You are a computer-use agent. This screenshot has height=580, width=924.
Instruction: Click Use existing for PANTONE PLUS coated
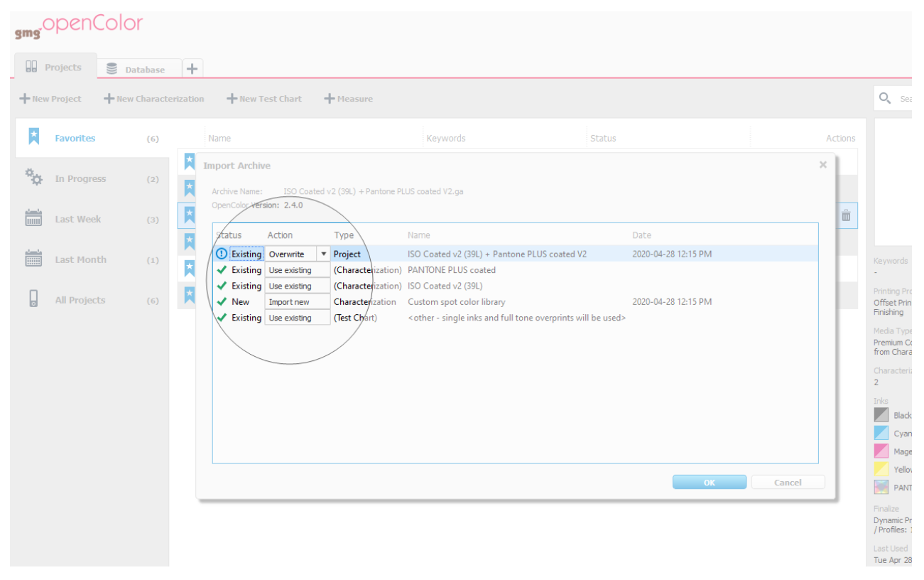click(x=298, y=270)
